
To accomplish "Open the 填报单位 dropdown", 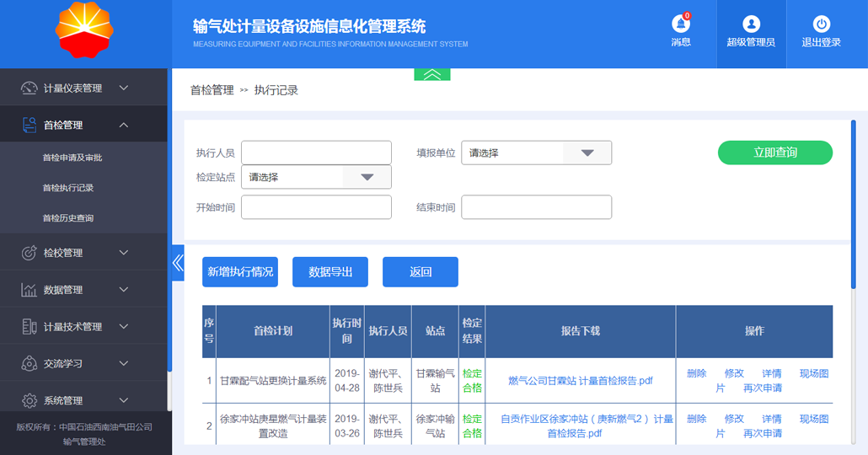I will point(537,153).
